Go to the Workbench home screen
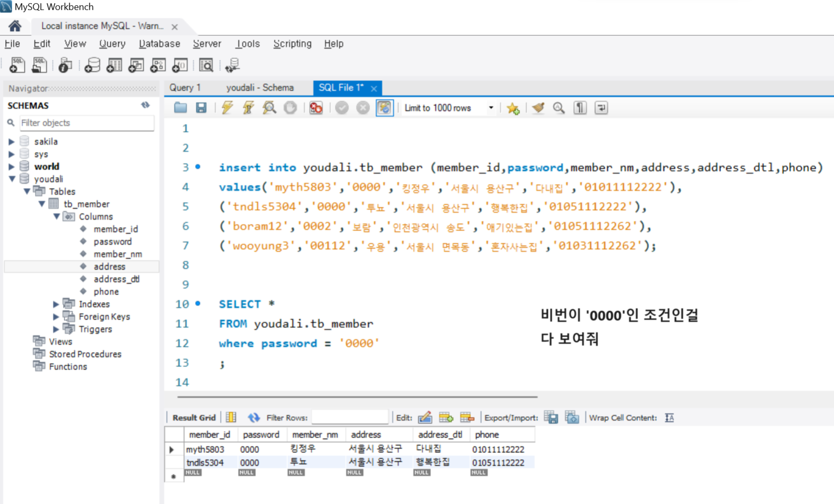This screenshot has width=834, height=504. [x=15, y=26]
